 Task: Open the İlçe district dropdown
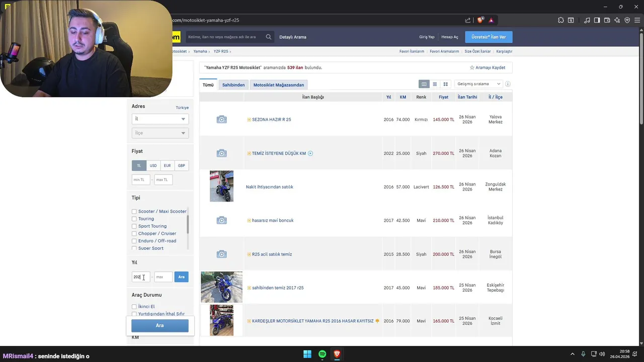coord(160,133)
